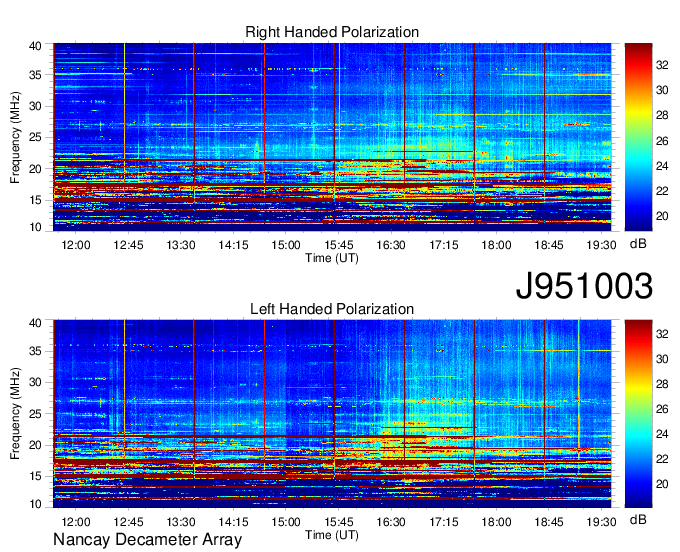
Task: Click the 14:15 time tick under Right Handed plot
Action: point(233,245)
